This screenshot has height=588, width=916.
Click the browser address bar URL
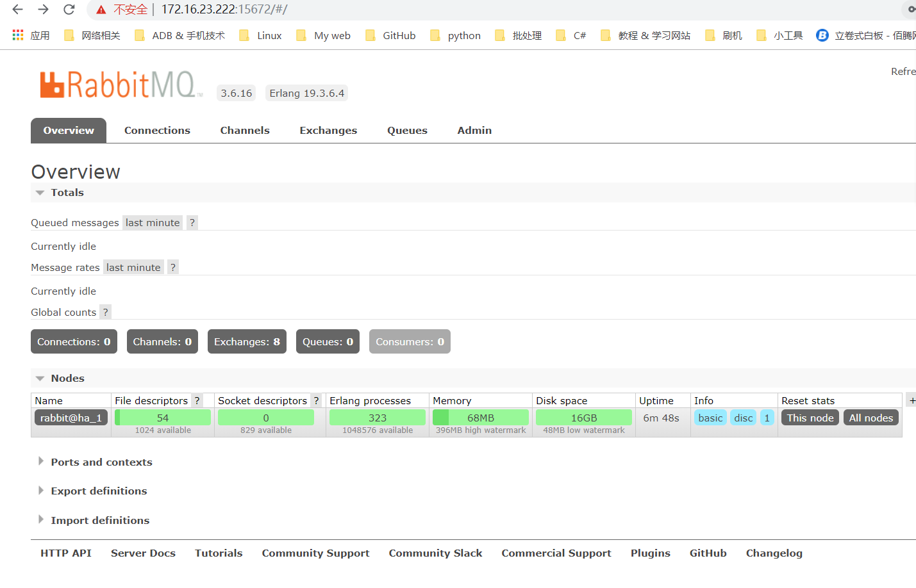pyautogui.click(x=224, y=10)
